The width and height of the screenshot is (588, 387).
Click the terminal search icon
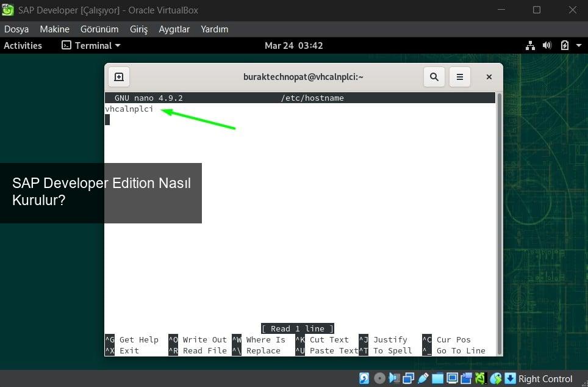434,77
